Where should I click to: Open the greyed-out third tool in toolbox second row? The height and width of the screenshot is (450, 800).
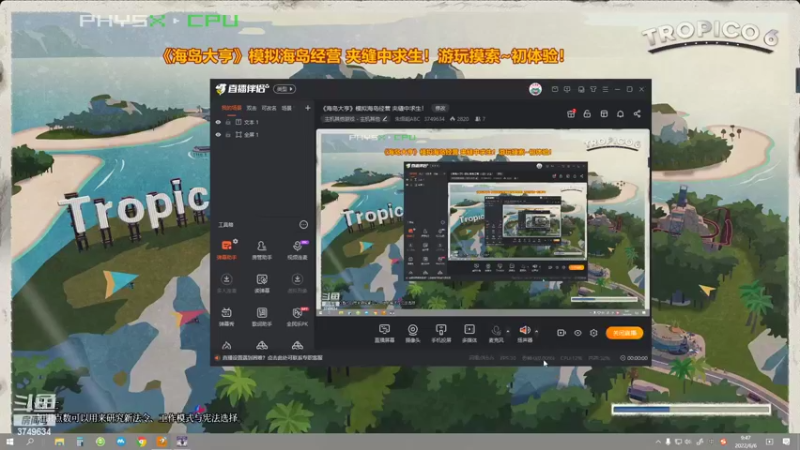tap(297, 283)
